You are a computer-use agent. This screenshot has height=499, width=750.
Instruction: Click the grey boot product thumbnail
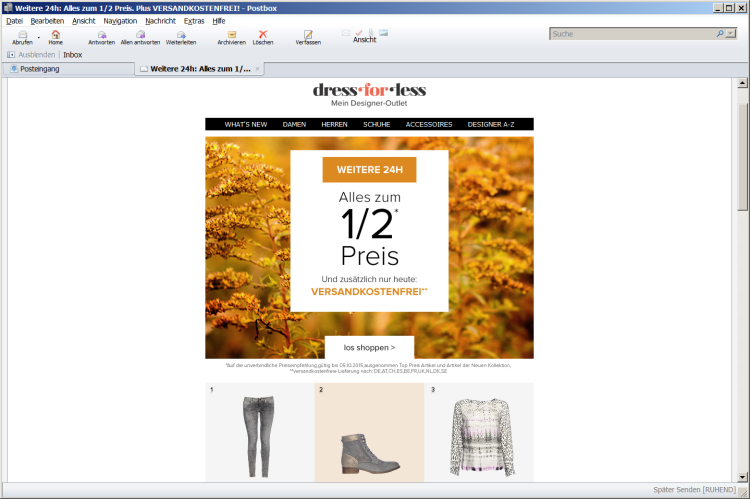369,453
